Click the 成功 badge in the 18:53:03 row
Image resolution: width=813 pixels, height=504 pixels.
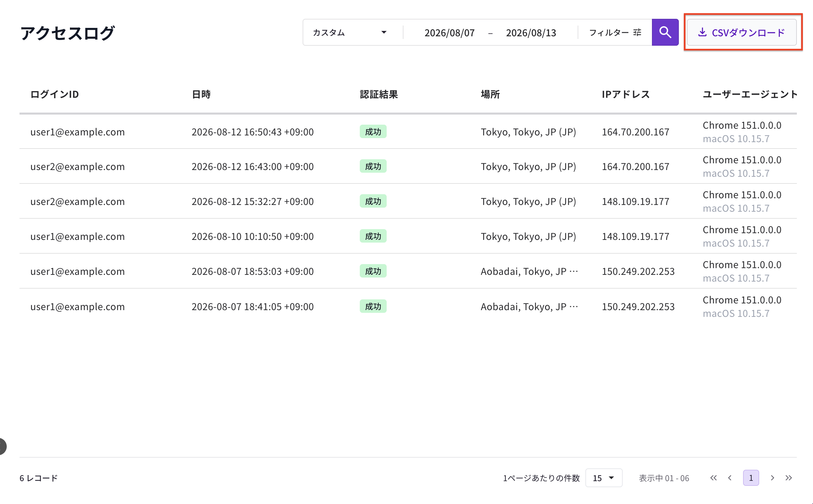click(373, 271)
